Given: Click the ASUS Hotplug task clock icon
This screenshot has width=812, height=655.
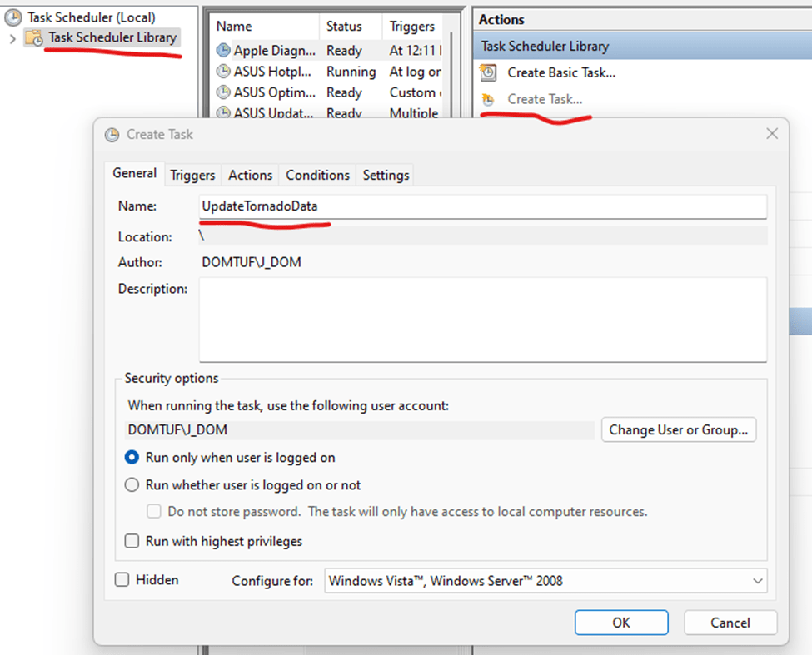Looking at the screenshot, I should point(223,72).
